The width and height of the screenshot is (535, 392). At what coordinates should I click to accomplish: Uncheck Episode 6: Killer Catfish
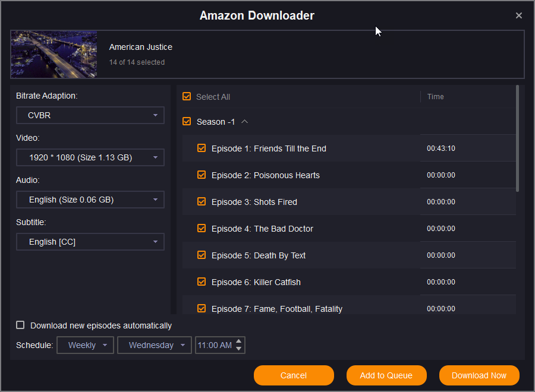(202, 282)
